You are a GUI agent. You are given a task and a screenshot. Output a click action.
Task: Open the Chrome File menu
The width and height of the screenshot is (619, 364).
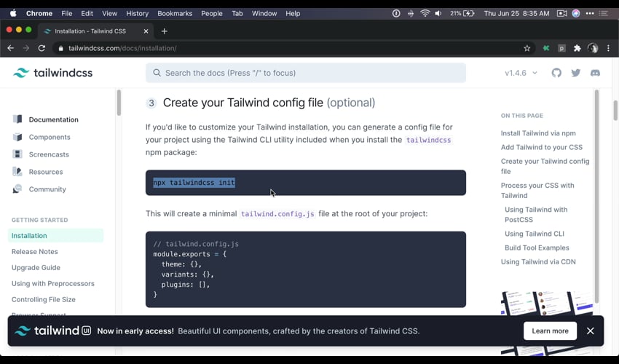(x=67, y=13)
